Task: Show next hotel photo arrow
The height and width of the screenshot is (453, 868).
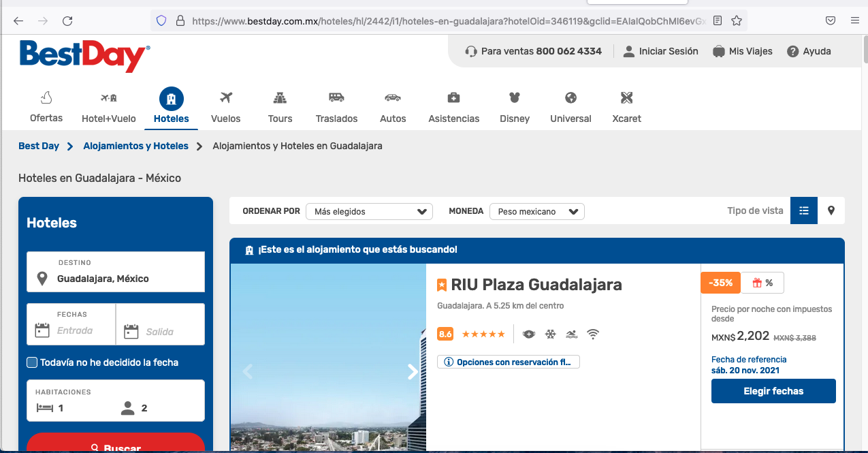Action: (x=413, y=371)
